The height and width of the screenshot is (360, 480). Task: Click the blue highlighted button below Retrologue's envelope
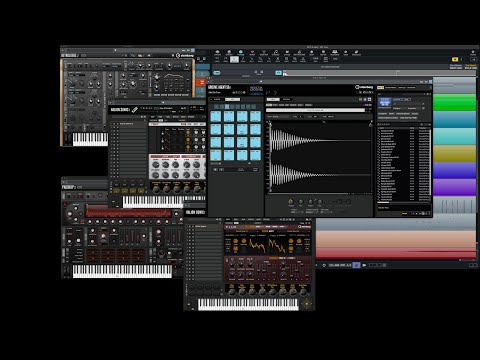pyautogui.click(x=156, y=95)
